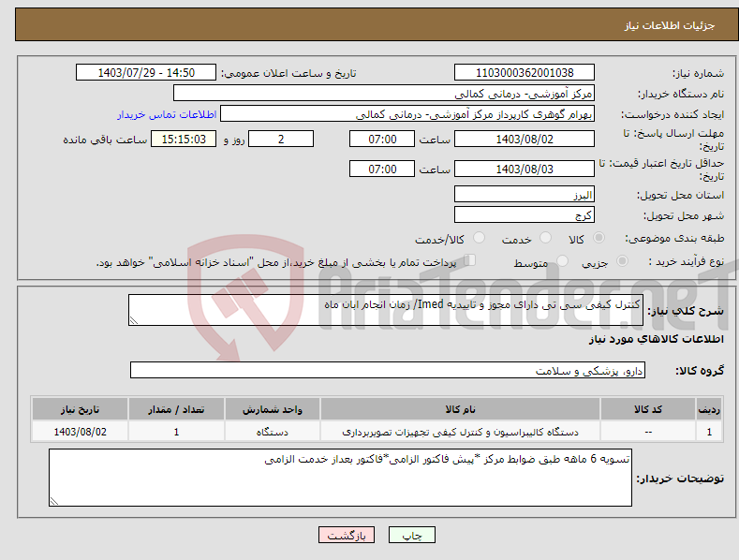Click the توضیحات خریدار buyer notes textarea
This screenshot has width=739, height=560.
(x=340, y=478)
